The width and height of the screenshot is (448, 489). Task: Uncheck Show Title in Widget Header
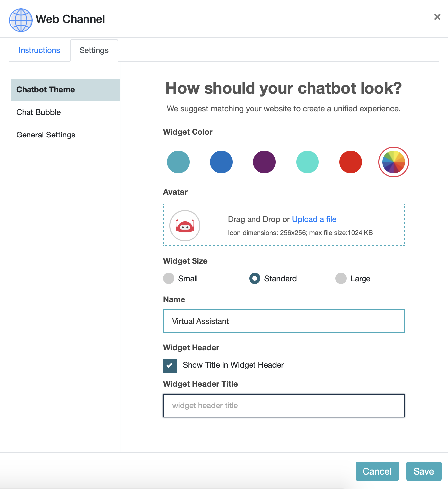[x=170, y=366]
